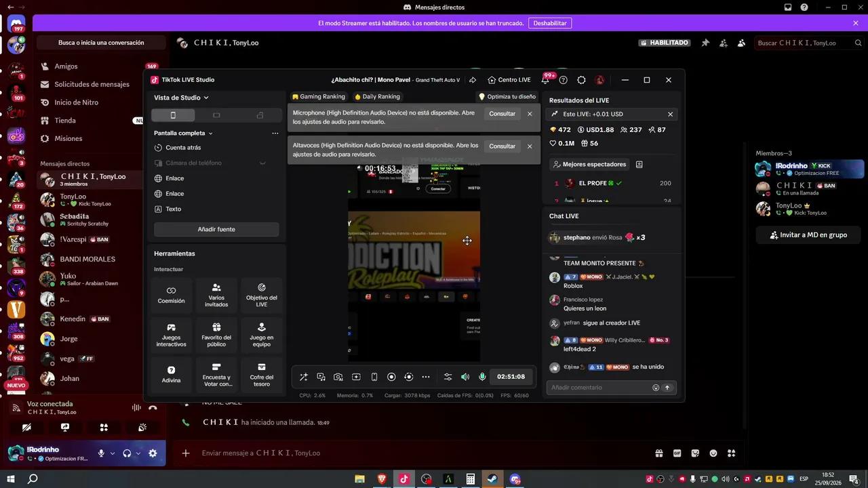Open profile avatar in TikTok Studio title bar

(x=599, y=80)
